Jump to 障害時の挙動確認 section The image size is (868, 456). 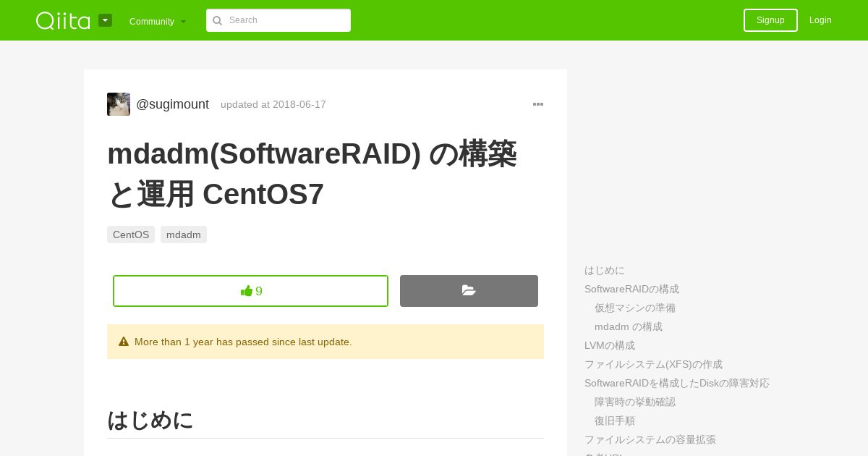click(x=635, y=402)
